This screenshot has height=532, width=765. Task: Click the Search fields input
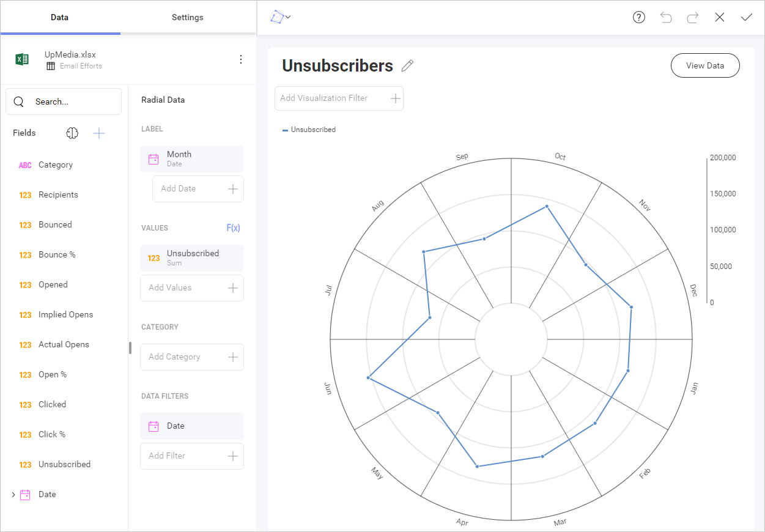tap(64, 102)
